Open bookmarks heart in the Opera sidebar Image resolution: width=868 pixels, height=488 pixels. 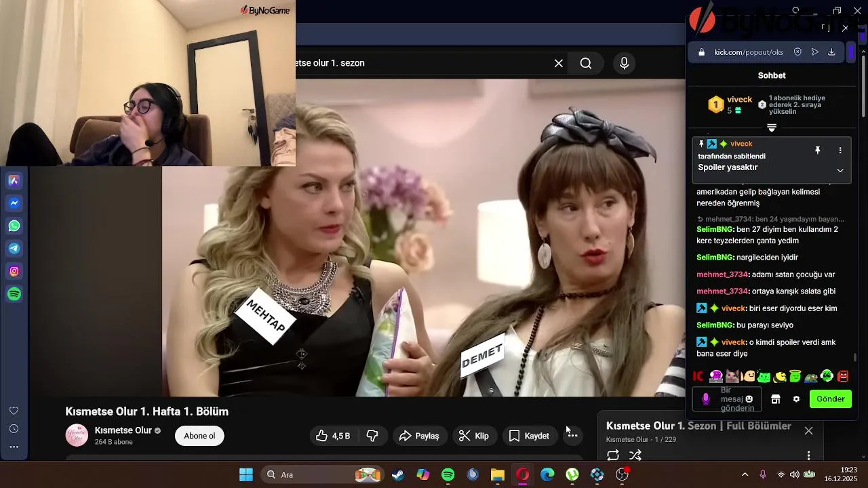click(x=14, y=411)
